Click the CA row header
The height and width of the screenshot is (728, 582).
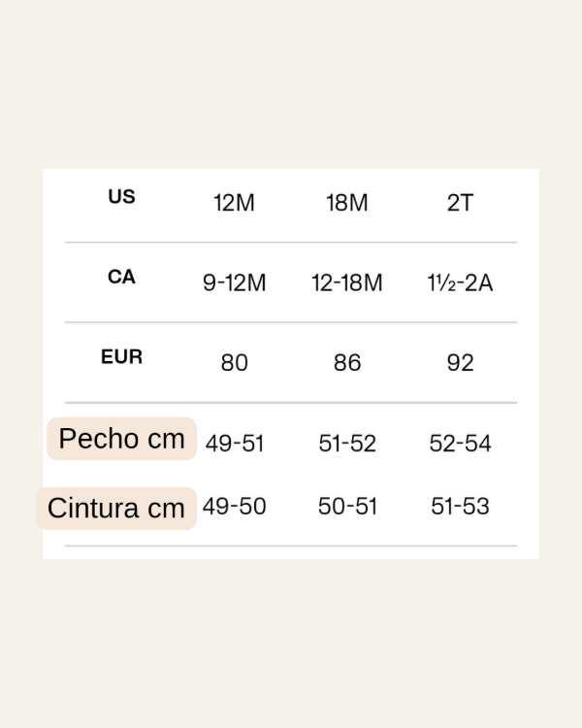pos(121,278)
